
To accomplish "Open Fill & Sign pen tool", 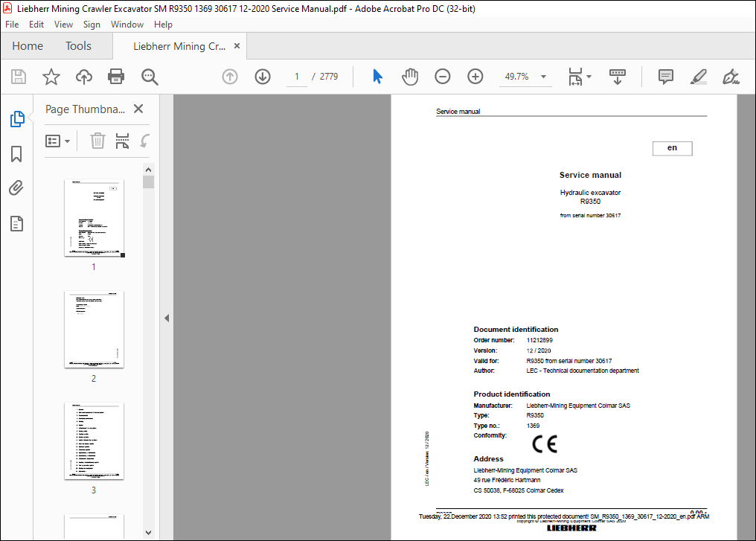I will (731, 77).
